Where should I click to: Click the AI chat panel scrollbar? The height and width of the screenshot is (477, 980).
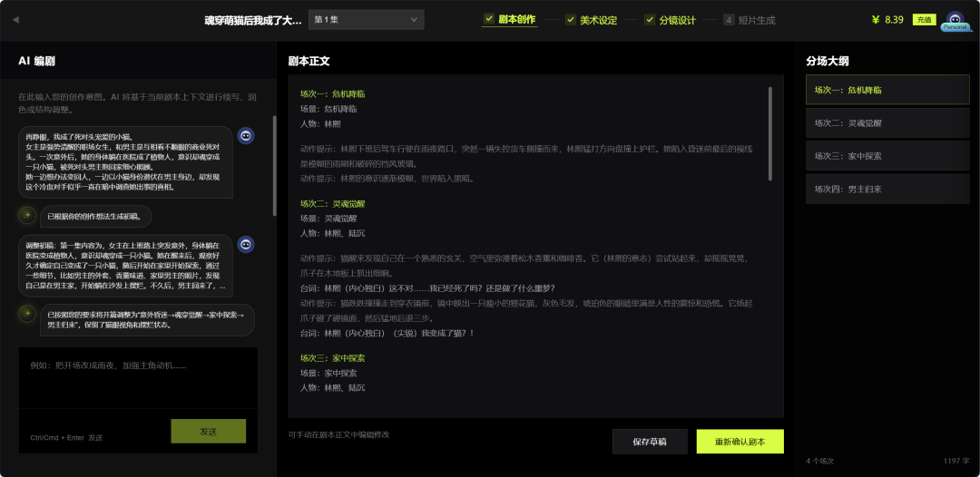pos(274,165)
